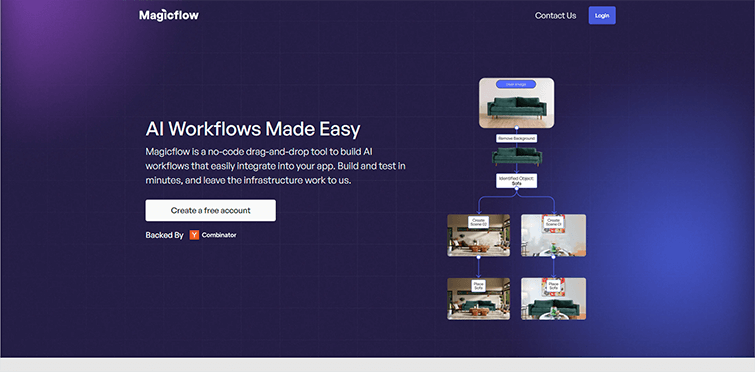Click the Backed By text

[x=164, y=235]
